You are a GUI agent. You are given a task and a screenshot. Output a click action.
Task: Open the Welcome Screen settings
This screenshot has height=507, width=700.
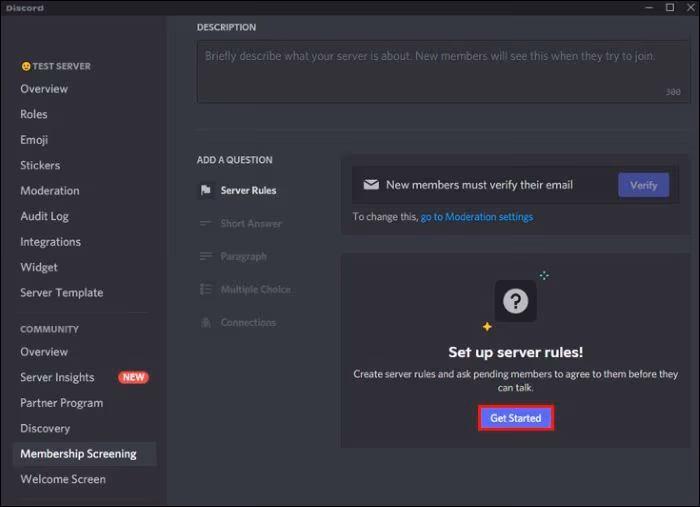coord(63,479)
